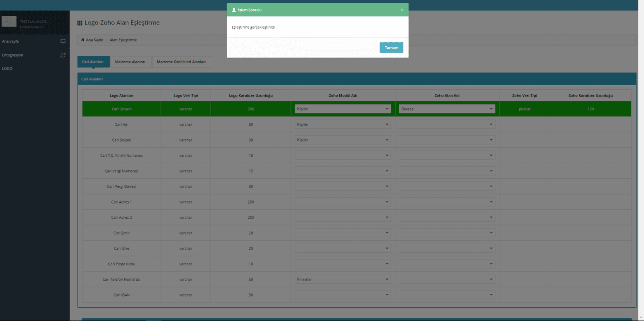
Task: Click Cari Vergi Numarası cell
Action: [x=122, y=171]
